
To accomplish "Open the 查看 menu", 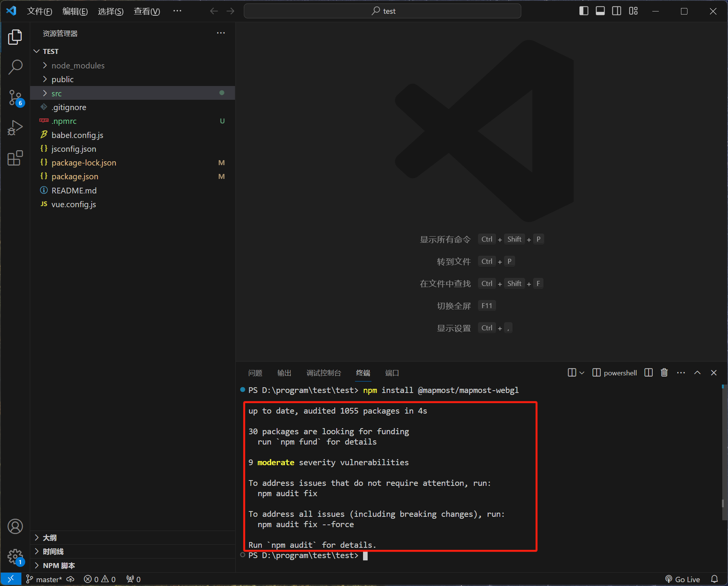I will (147, 11).
